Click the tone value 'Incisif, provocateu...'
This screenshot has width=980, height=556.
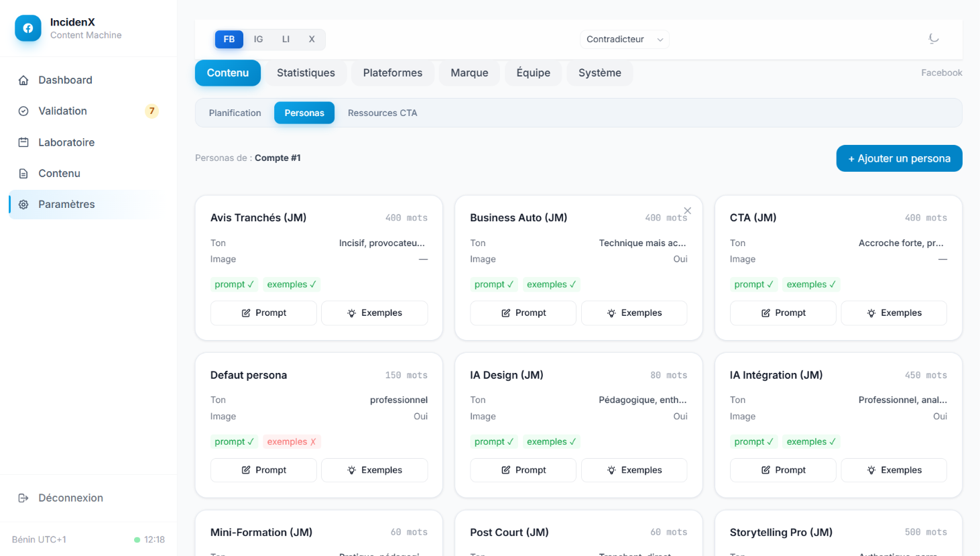point(382,243)
